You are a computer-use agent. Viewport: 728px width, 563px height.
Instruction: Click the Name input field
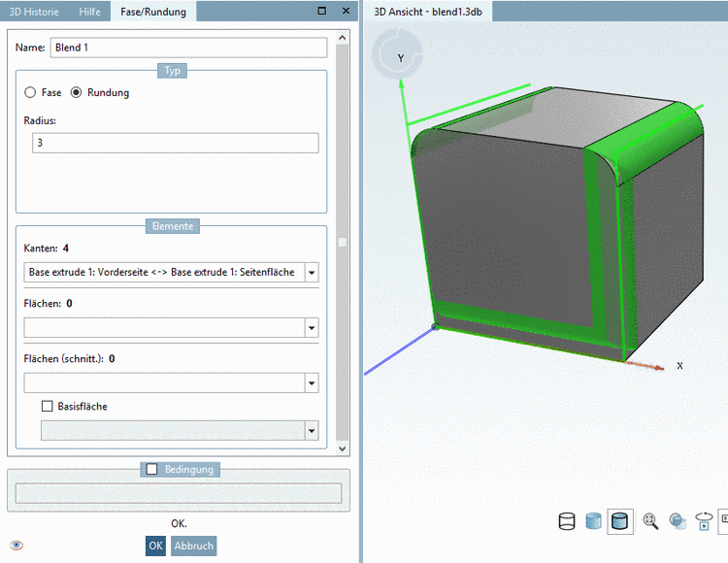click(188, 48)
